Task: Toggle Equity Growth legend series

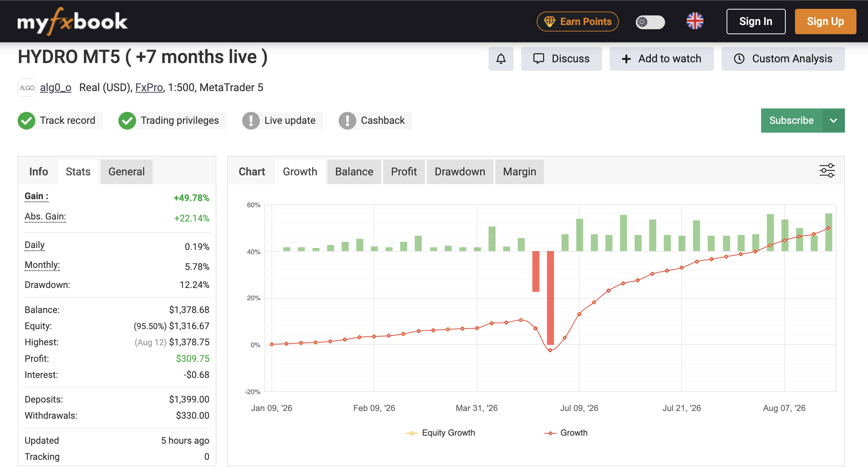Action: (441, 433)
